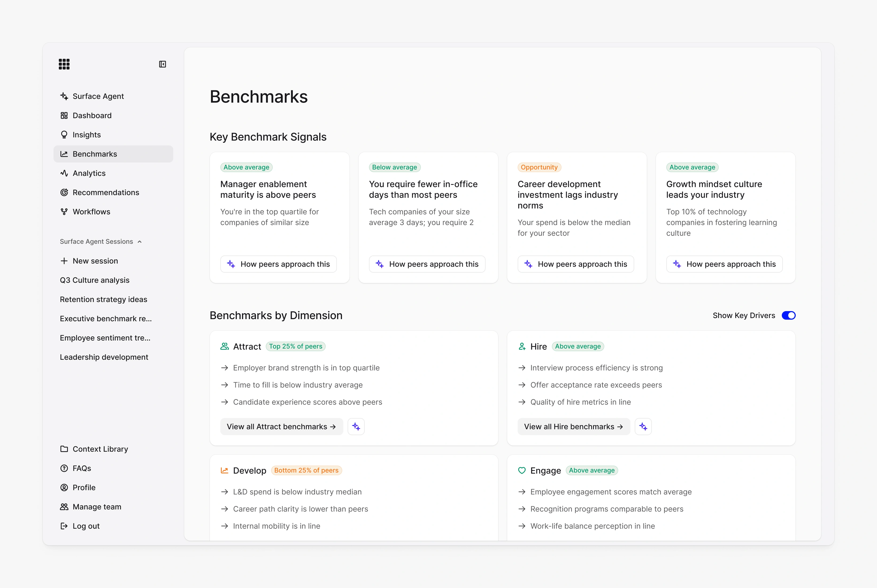Open Surface Agent from the sidebar
The width and height of the screenshot is (877, 588).
[113, 96]
